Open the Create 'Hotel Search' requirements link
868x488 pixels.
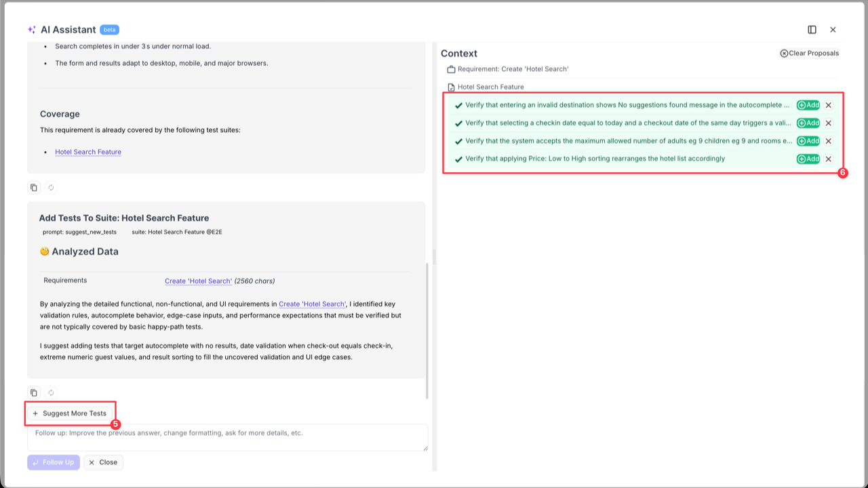[199, 281]
